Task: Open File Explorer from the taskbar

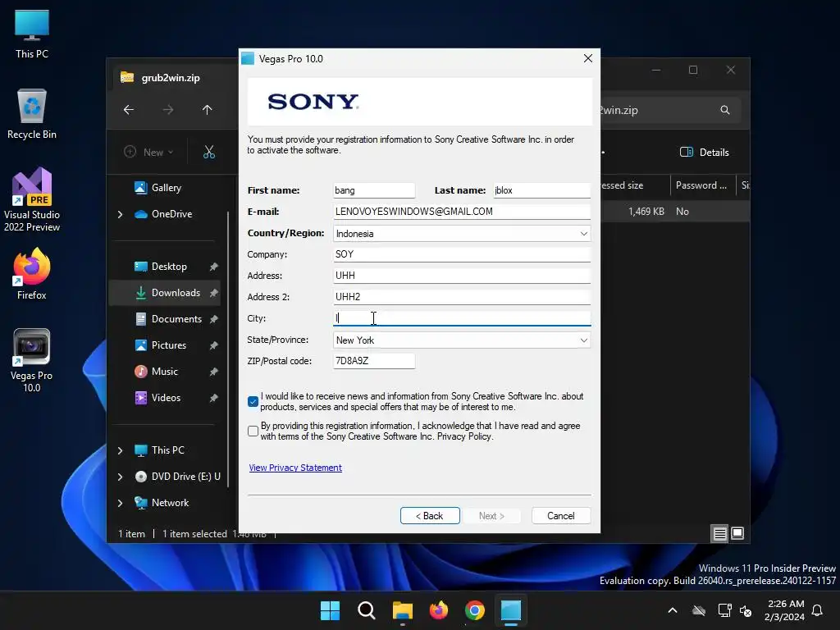Action: 402,610
